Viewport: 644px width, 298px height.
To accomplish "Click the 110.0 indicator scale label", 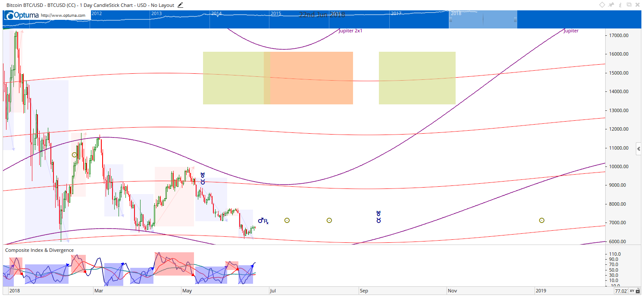I will pos(614,254).
